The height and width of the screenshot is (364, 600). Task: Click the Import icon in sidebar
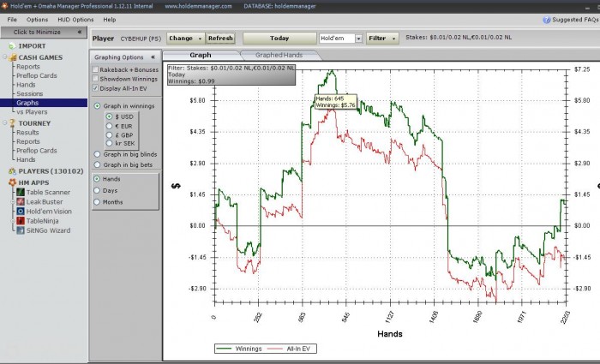12,46
